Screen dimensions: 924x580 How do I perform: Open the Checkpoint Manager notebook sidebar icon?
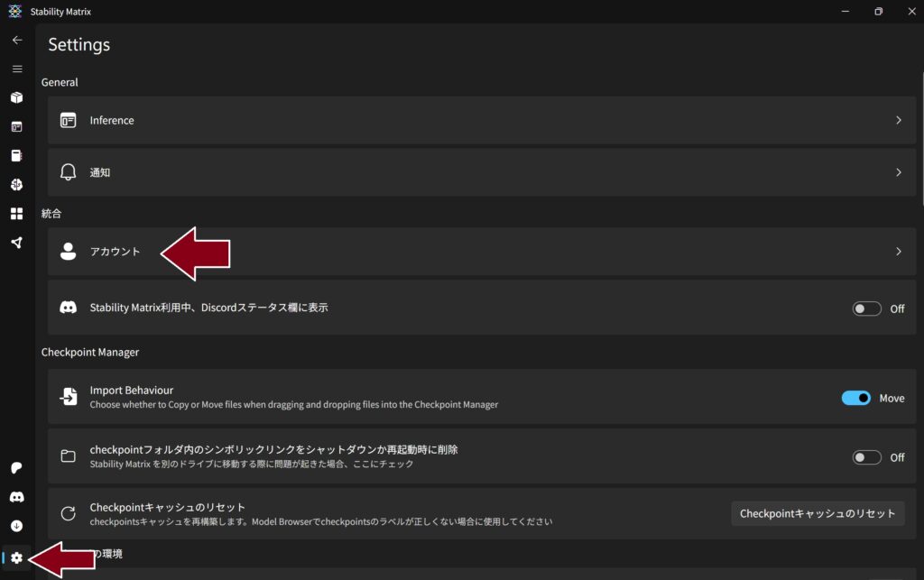tap(16, 155)
